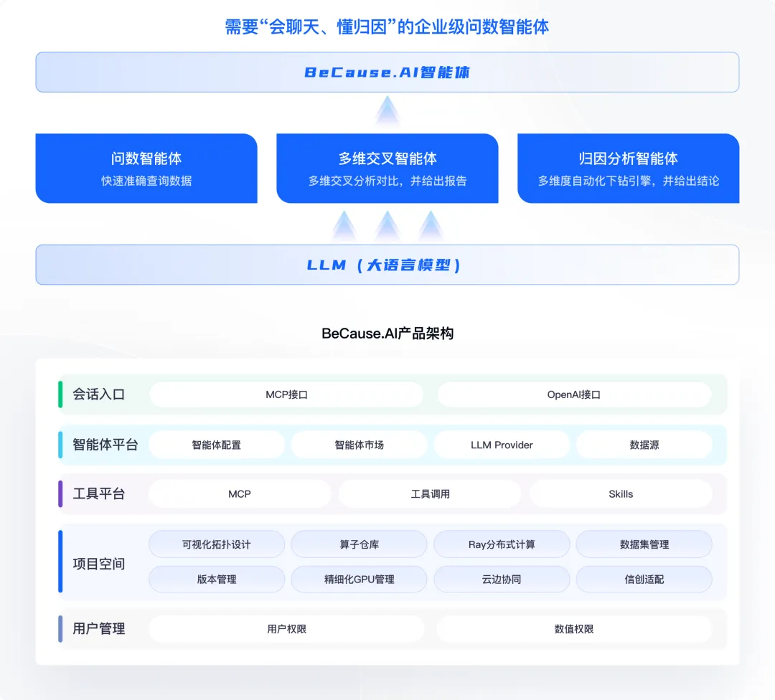Open the 用户权限 item
Image resolution: width=775 pixels, height=700 pixels.
point(286,629)
